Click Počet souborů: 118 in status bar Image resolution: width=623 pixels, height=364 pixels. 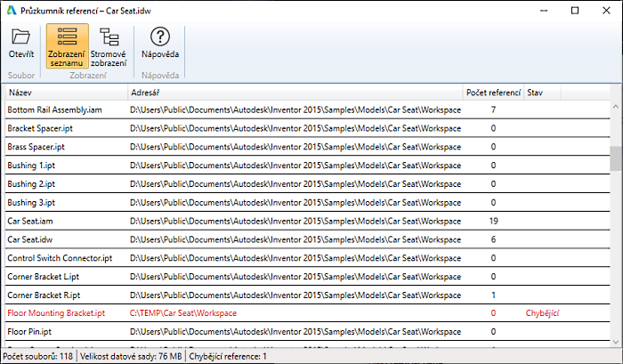(x=37, y=357)
